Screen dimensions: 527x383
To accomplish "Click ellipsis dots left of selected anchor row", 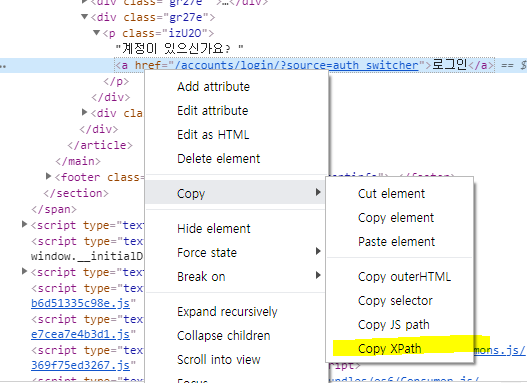I will click(3, 66).
